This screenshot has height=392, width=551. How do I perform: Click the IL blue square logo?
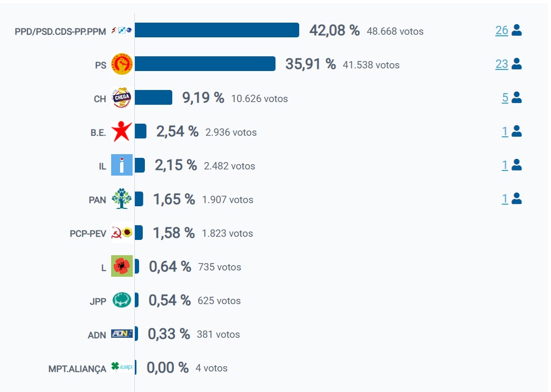(122, 165)
